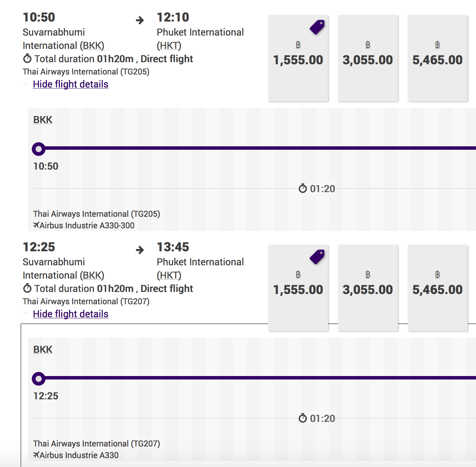The image size is (476, 467).
Task: Click the purple price tag icon on TG205 fare
Action: (x=317, y=27)
